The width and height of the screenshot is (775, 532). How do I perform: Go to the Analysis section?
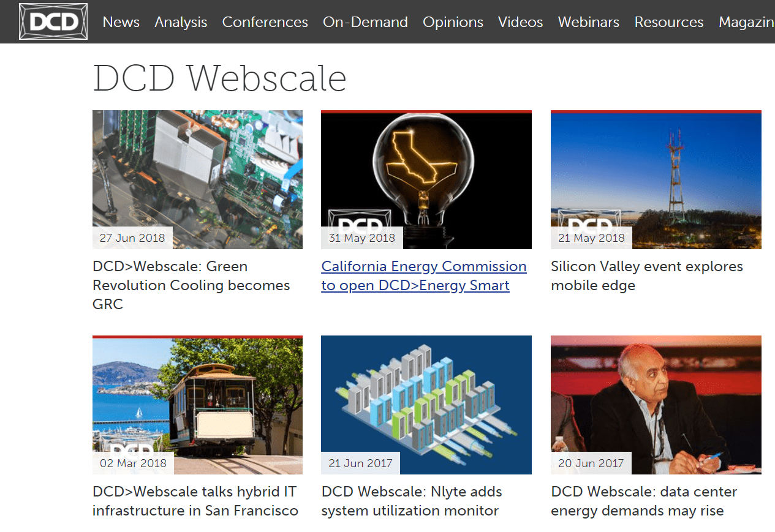click(x=181, y=22)
